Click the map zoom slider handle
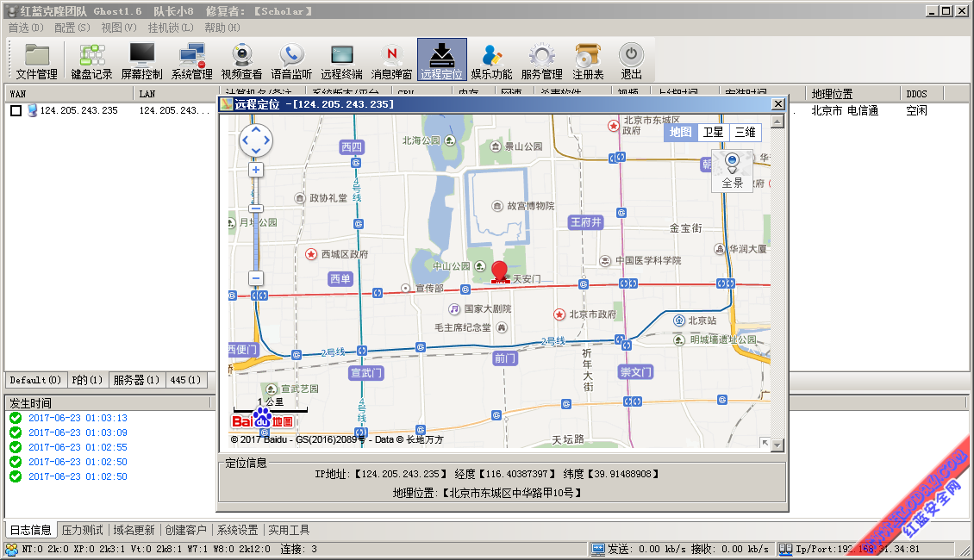Screen dimensions: 974x560 coord(256,208)
